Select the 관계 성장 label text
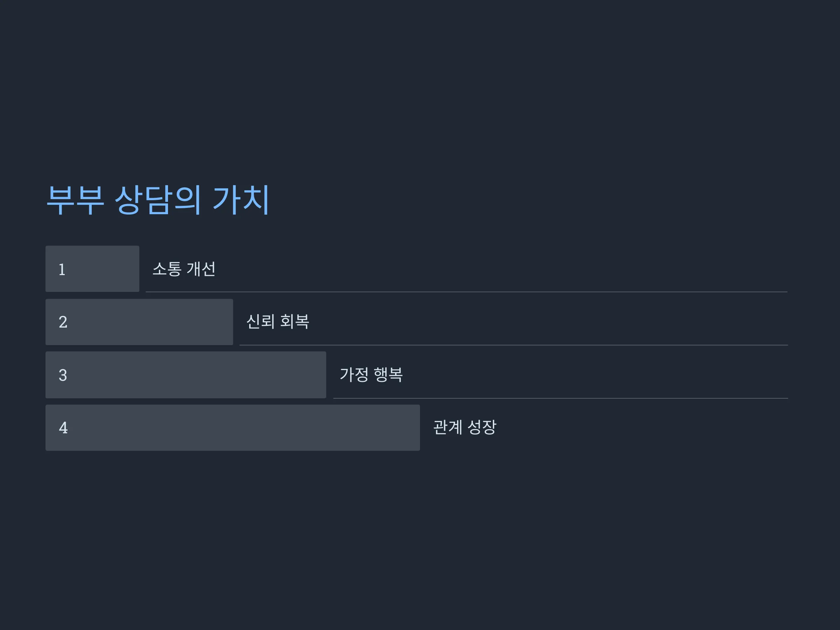Image resolution: width=840 pixels, height=630 pixels. (465, 427)
